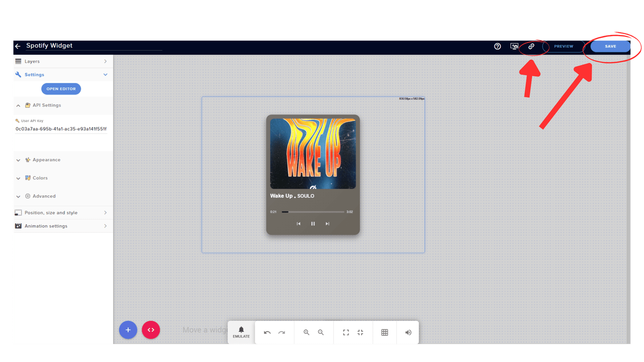Go back using the header arrow
This screenshot has height=362, width=644.
pyautogui.click(x=18, y=46)
